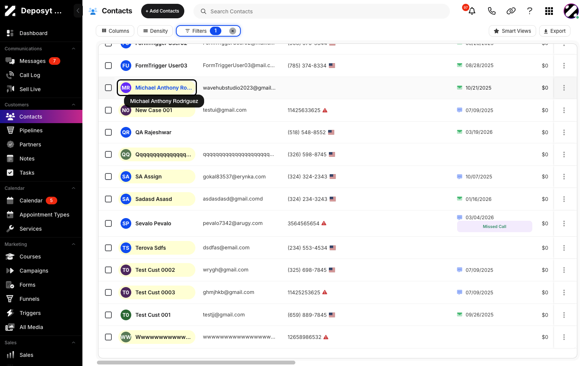The image size is (588, 366).
Task: Click the US flag next to (518) 548-8552
Action: [x=331, y=132]
